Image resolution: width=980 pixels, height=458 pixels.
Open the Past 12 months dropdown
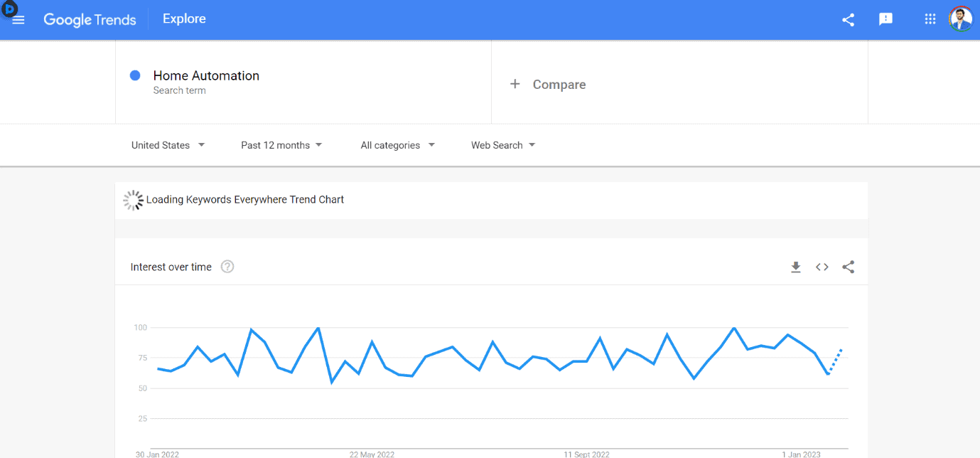281,145
